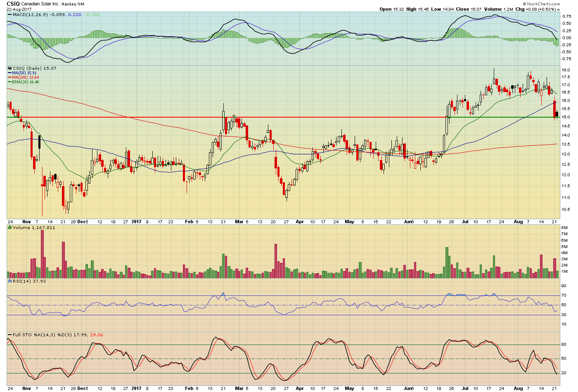
Task: Click the MACD signal value 0.220
Action: point(74,14)
